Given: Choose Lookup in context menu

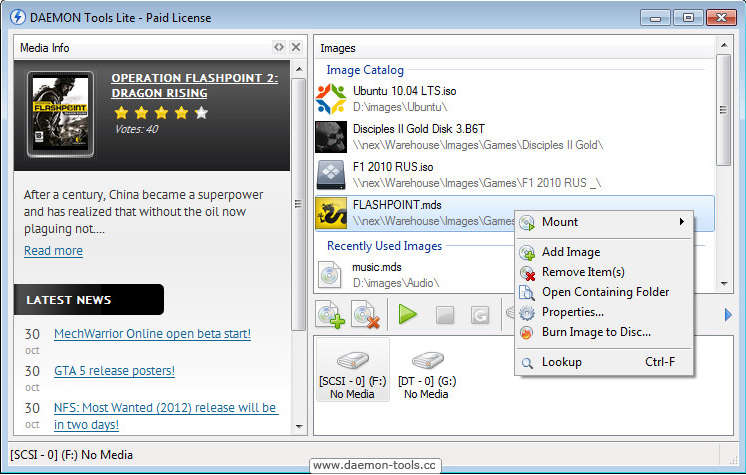Looking at the screenshot, I should coord(603,362).
